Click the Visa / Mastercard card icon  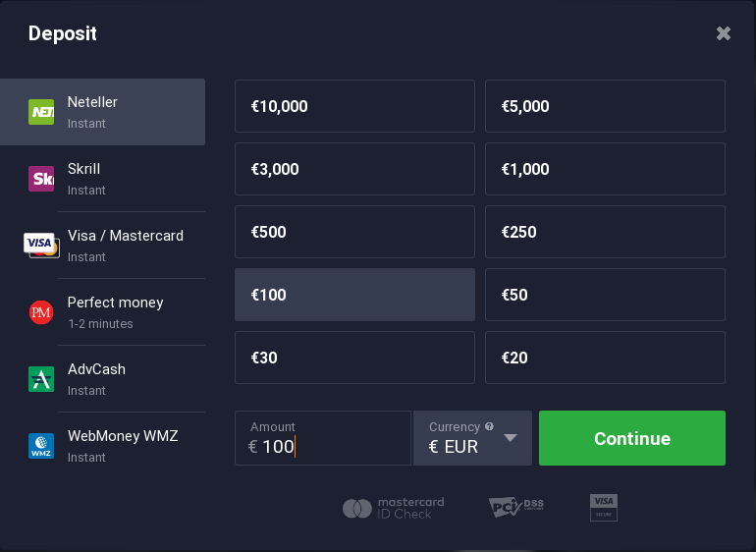[40, 245]
